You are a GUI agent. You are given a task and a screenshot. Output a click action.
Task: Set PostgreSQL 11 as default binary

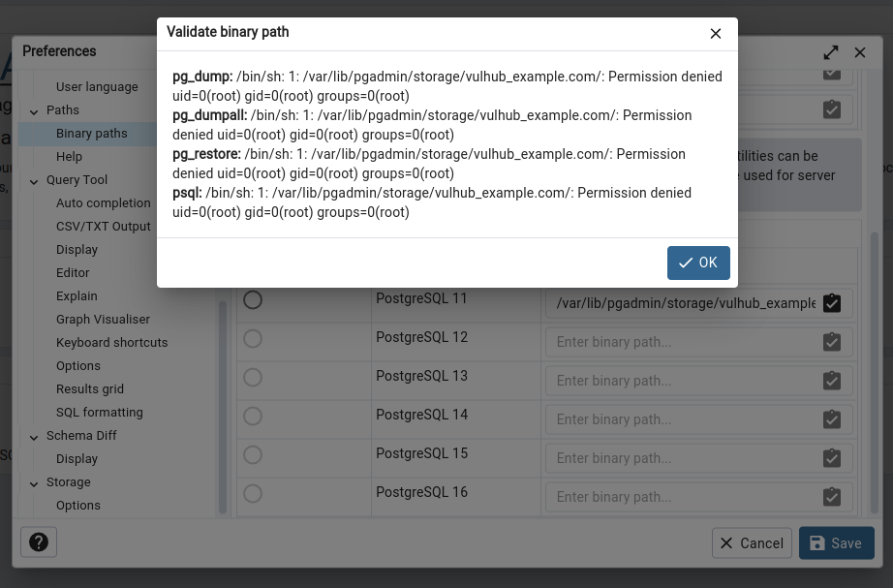253,299
